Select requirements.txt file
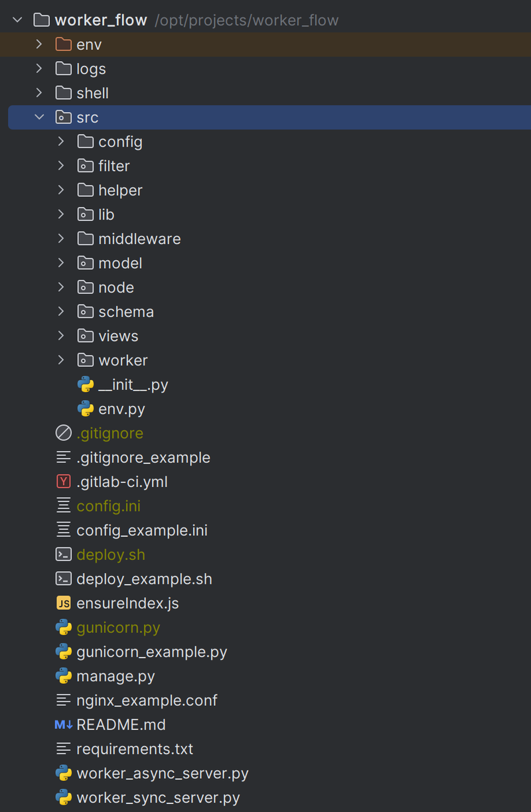This screenshot has width=531, height=812. click(135, 749)
